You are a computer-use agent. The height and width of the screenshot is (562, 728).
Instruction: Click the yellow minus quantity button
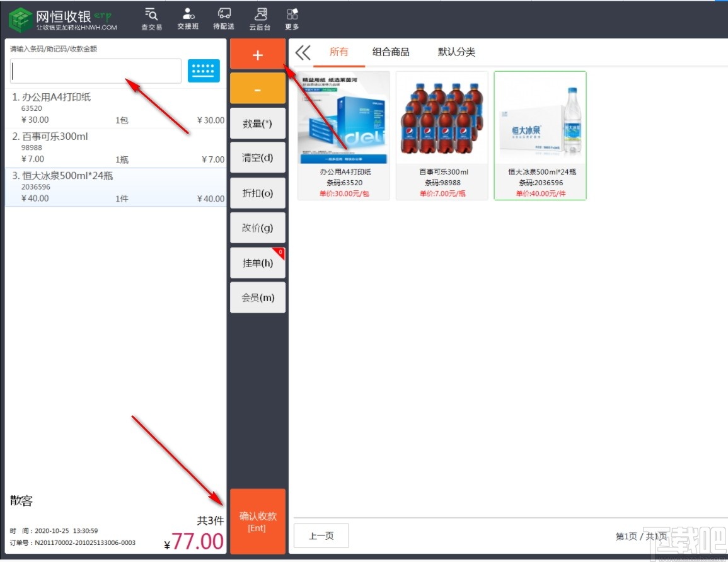pyautogui.click(x=258, y=89)
